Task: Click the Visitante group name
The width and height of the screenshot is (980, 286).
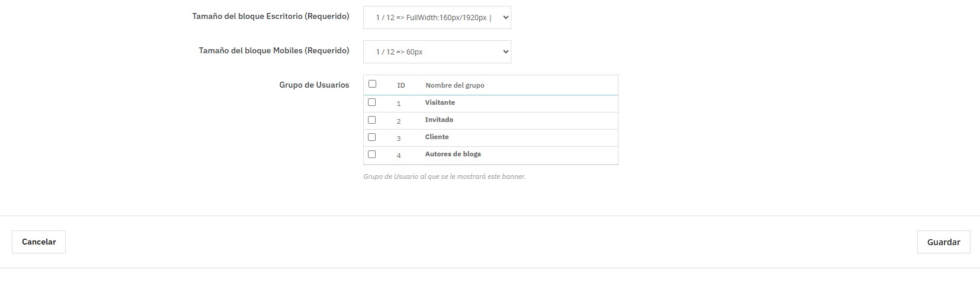Action: point(440,102)
